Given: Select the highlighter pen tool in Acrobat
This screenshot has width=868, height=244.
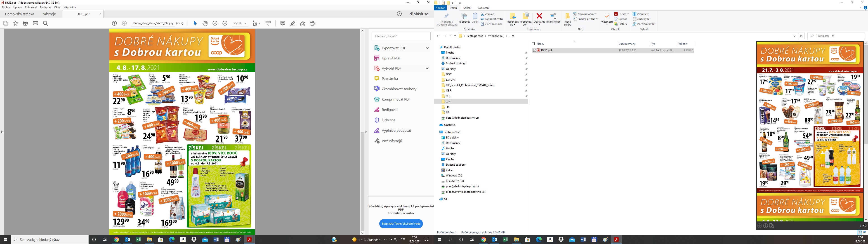Looking at the screenshot, I should (293, 23).
